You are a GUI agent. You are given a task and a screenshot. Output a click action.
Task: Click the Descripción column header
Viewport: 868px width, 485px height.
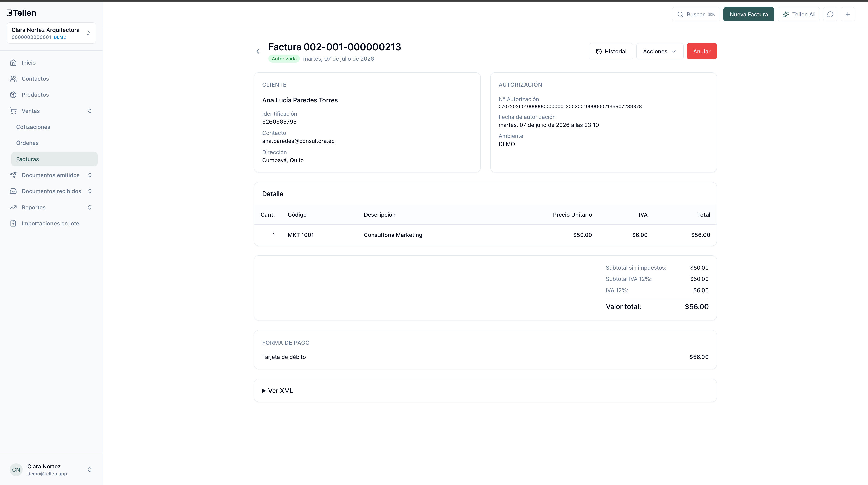[379, 215]
